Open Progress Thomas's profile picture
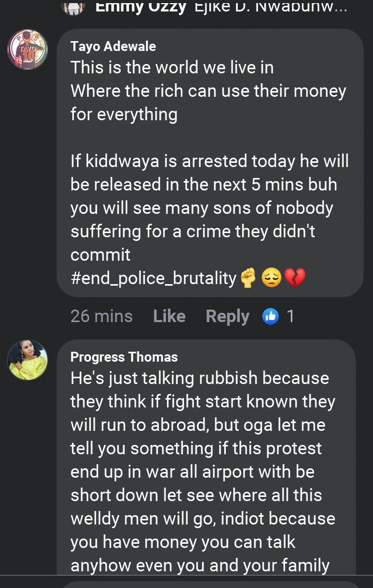 (28, 360)
